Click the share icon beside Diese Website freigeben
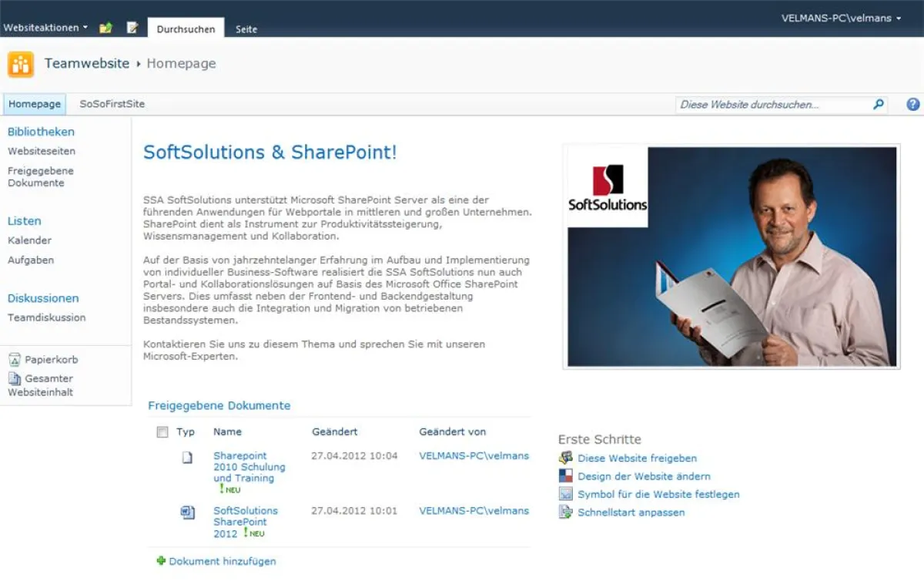The height and width of the screenshot is (581, 924). pyautogui.click(x=567, y=458)
